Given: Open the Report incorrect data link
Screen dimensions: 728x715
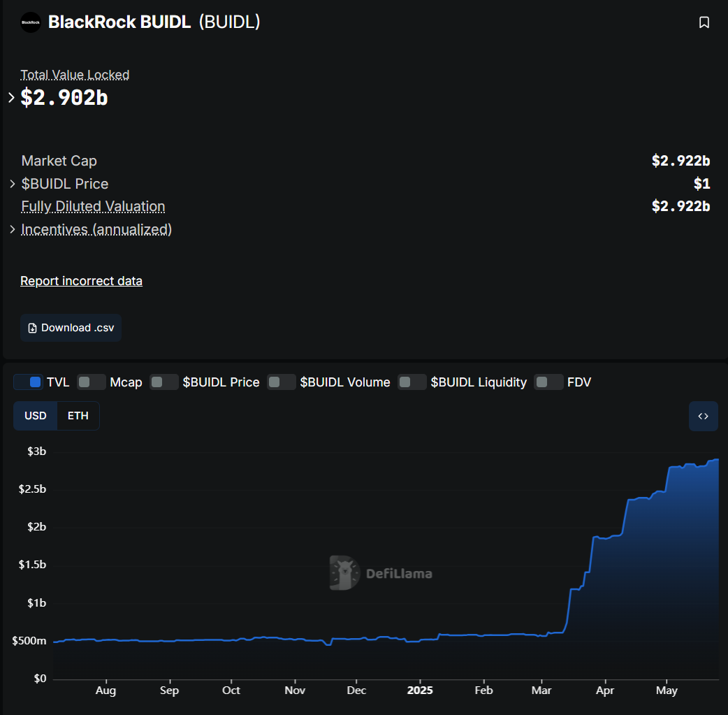Looking at the screenshot, I should 81,281.
